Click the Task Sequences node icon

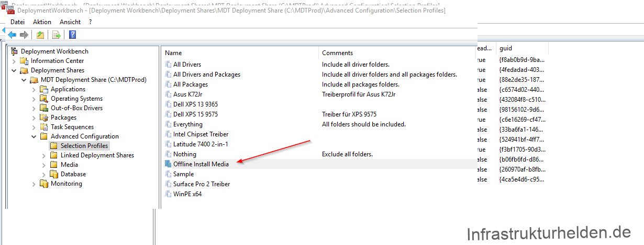[44, 127]
